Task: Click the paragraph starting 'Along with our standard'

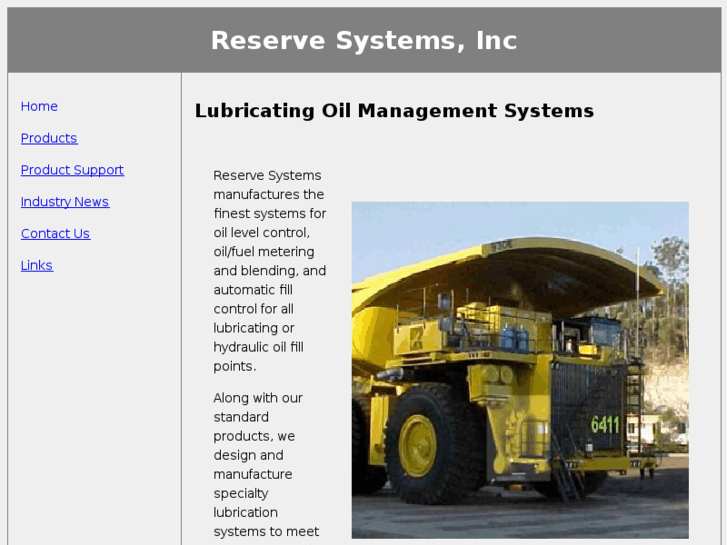Action: pos(267,468)
